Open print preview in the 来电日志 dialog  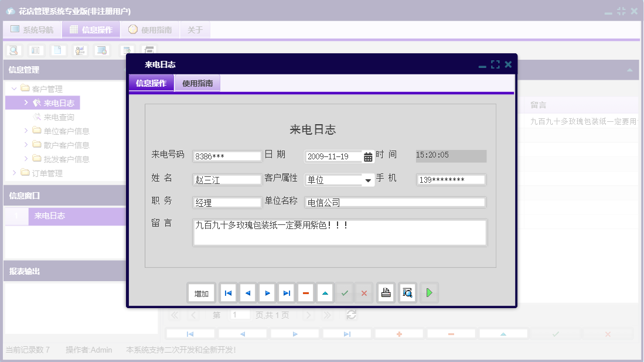[408, 292]
